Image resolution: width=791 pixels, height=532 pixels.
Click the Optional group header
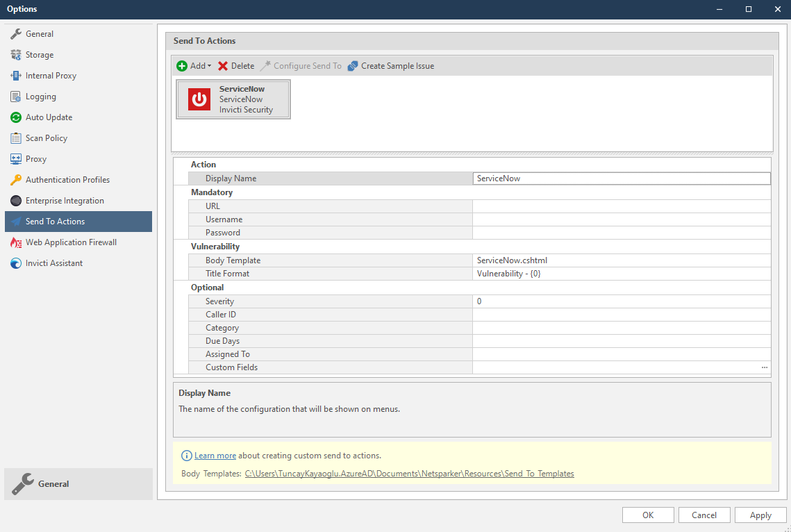[x=207, y=288]
